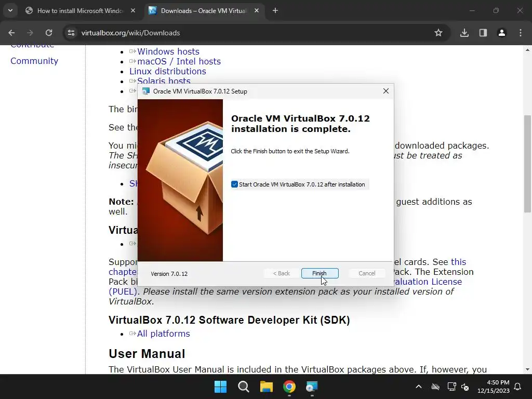The width and height of the screenshot is (532, 399).
Task: Open Chrome downloads icon
Action: point(464,33)
